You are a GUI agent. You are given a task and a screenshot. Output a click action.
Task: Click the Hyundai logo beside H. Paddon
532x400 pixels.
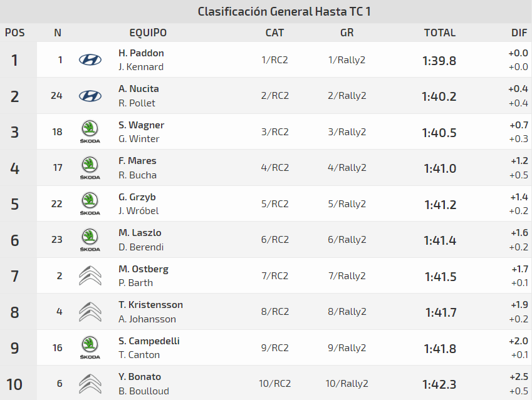[90, 60]
